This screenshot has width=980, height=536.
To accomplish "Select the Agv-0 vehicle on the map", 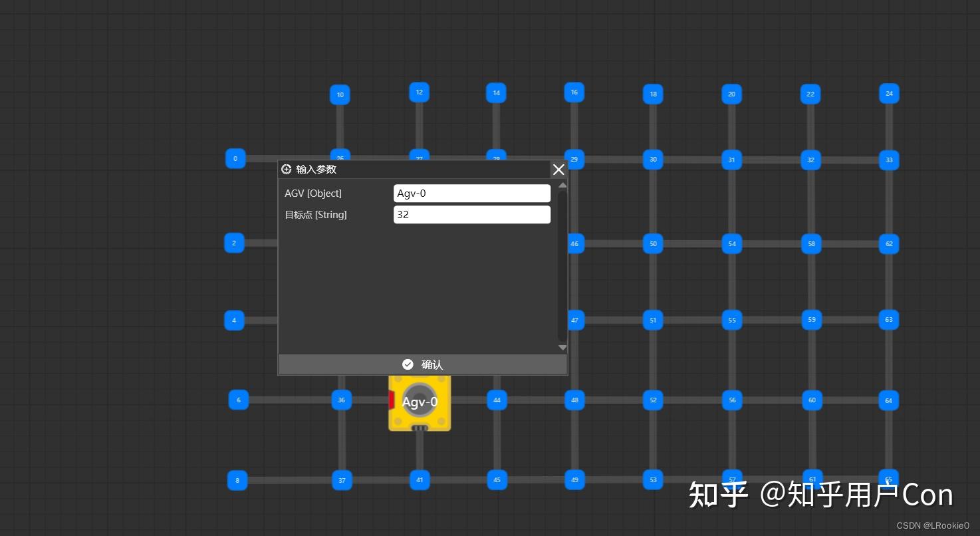I will click(x=420, y=402).
